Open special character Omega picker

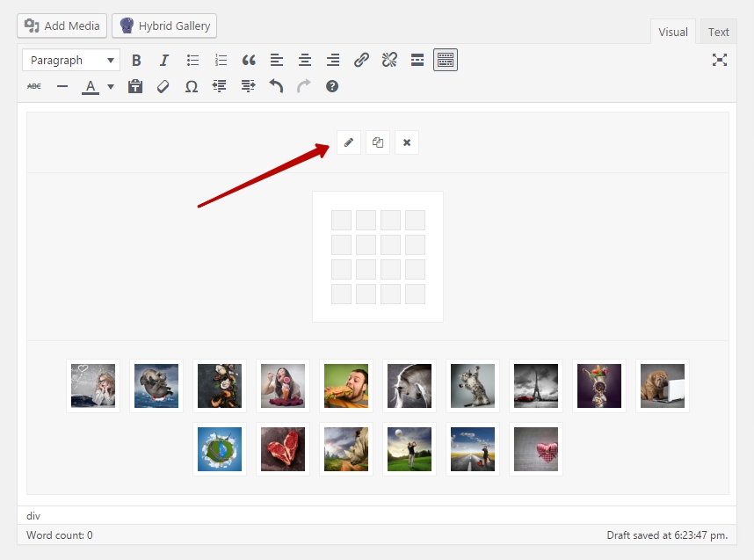tap(192, 87)
